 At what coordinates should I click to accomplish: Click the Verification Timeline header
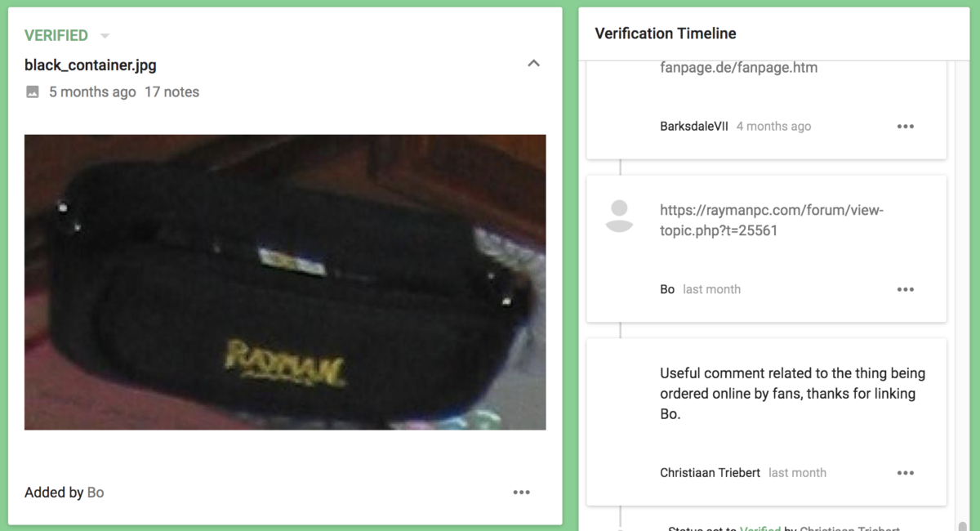point(666,33)
